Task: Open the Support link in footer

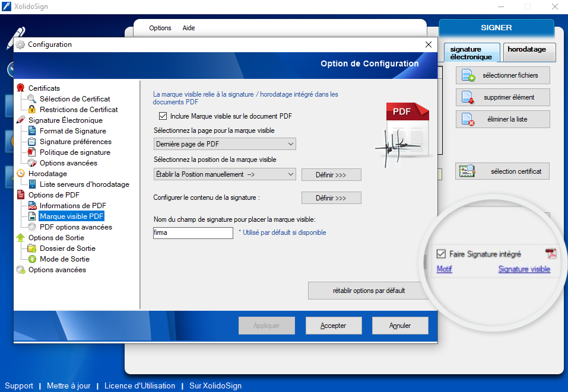Action: [x=19, y=386]
